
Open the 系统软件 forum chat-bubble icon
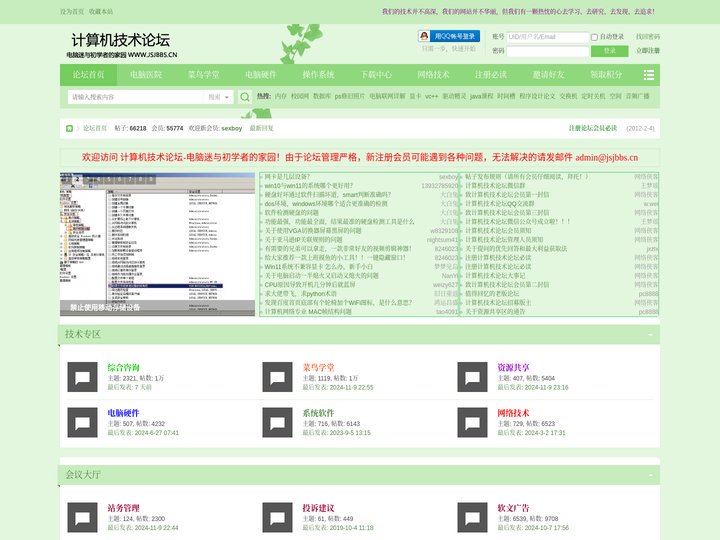pos(277,422)
